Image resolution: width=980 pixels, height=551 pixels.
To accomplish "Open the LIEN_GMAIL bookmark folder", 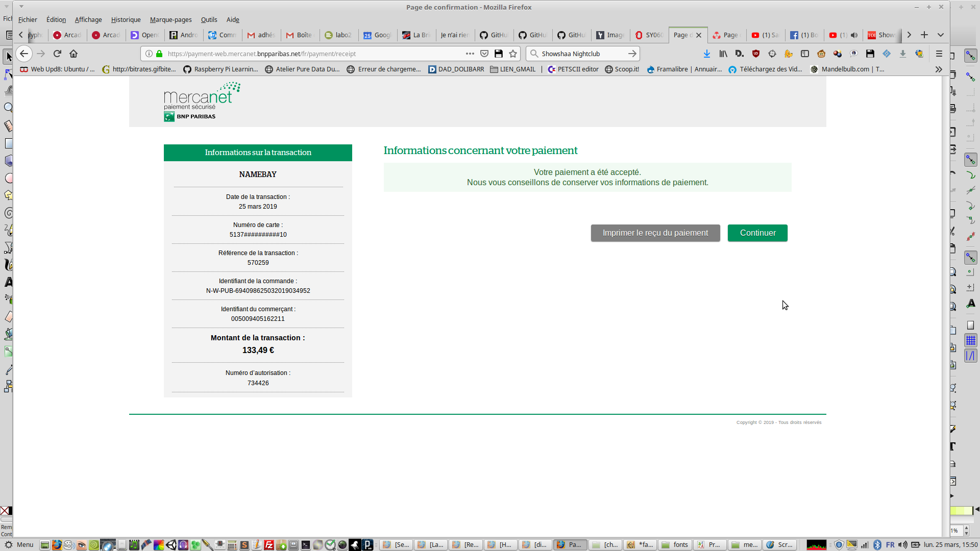I will 512,69.
